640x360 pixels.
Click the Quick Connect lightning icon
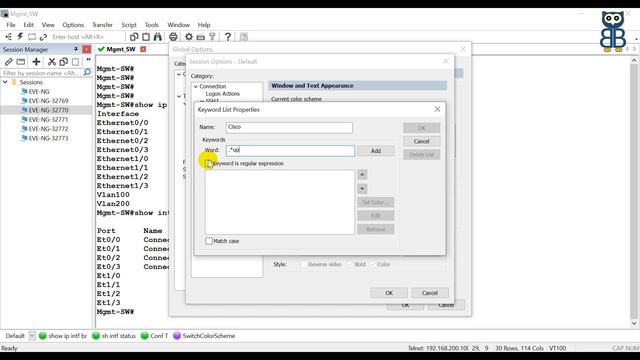click(x=20, y=37)
